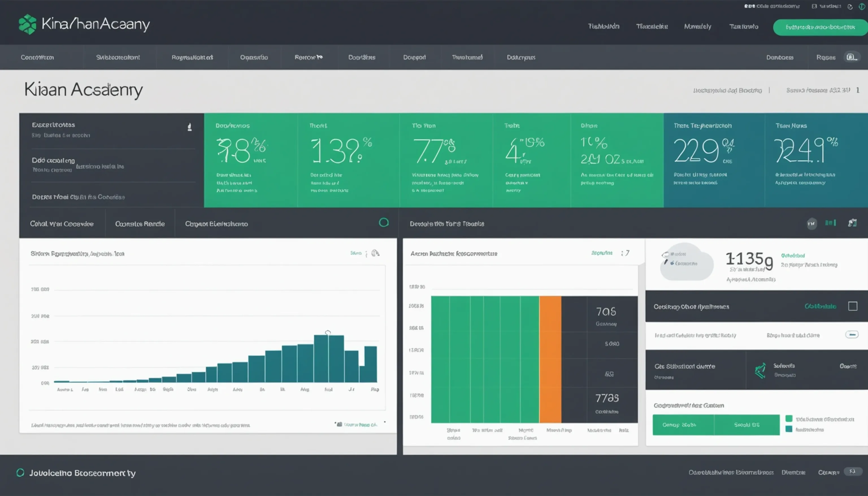Click the green arrow icon beside 'Sofiocrts'
The height and width of the screenshot is (496, 868).
pos(760,370)
